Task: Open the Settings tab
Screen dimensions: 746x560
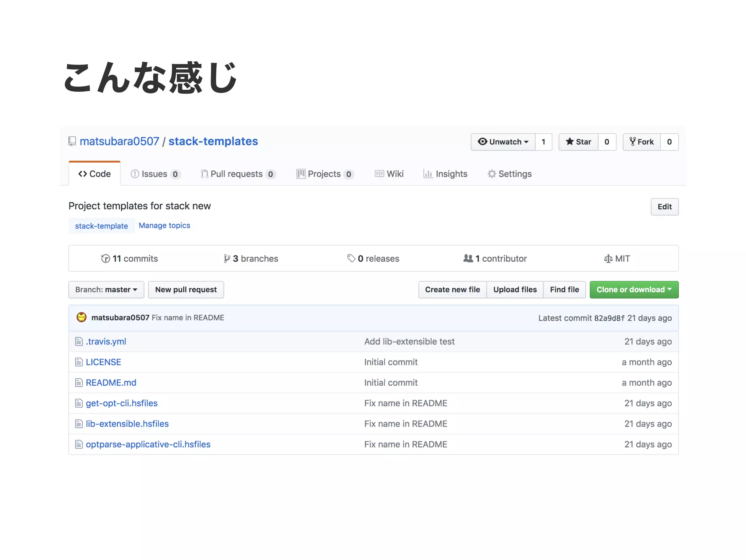Action: [x=510, y=174]
